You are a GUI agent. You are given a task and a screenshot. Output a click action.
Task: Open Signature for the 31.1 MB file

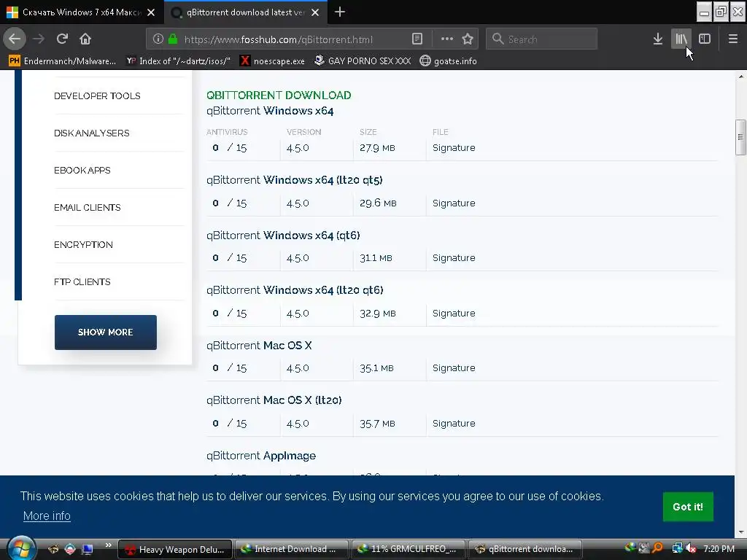454,257
